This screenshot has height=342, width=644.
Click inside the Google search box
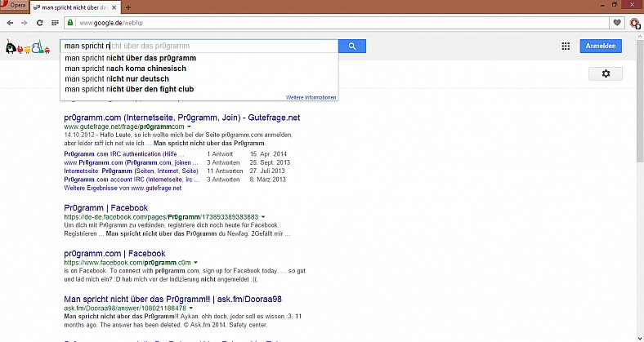[x=199, y=46]
